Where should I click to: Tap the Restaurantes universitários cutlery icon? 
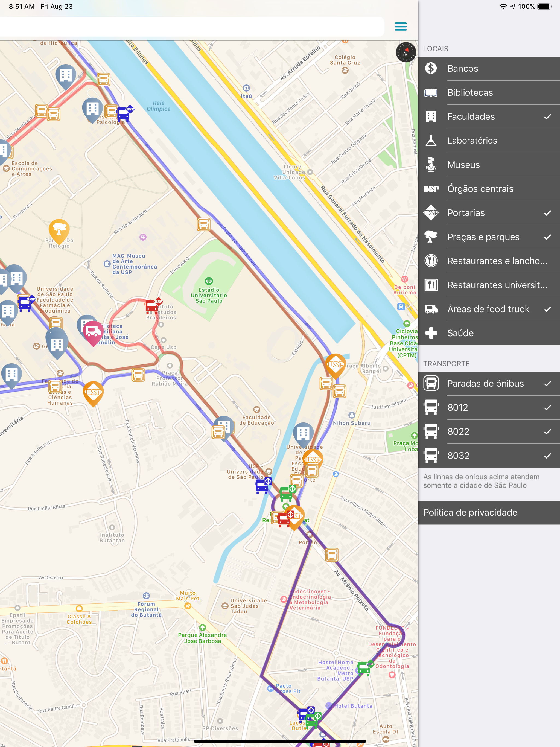[431, 285]
